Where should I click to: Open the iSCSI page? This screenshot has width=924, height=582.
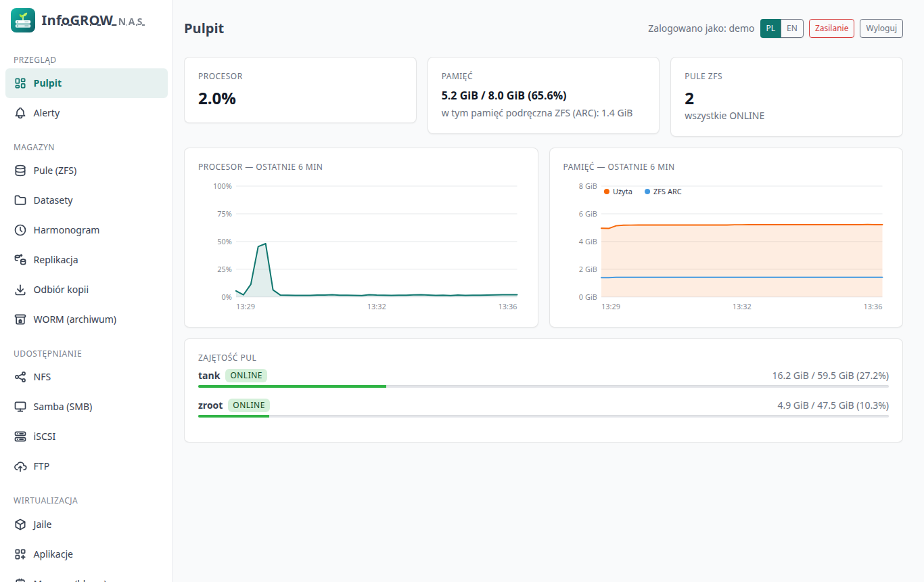tap(87, 436)
